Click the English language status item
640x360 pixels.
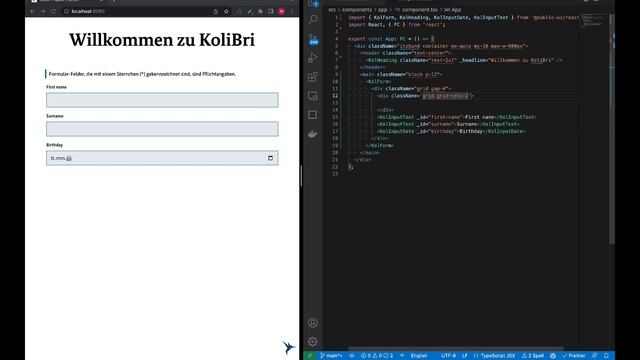[419, 356]
